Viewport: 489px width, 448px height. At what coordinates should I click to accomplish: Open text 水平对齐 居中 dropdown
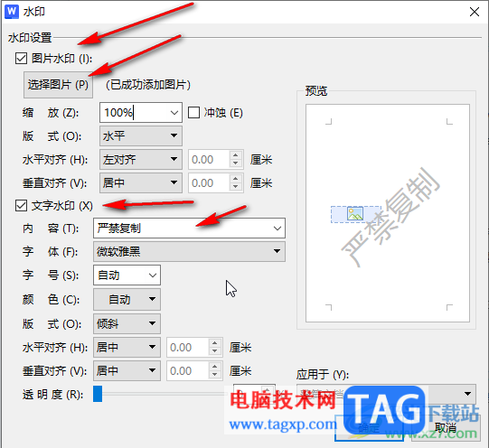pos(127,347)
